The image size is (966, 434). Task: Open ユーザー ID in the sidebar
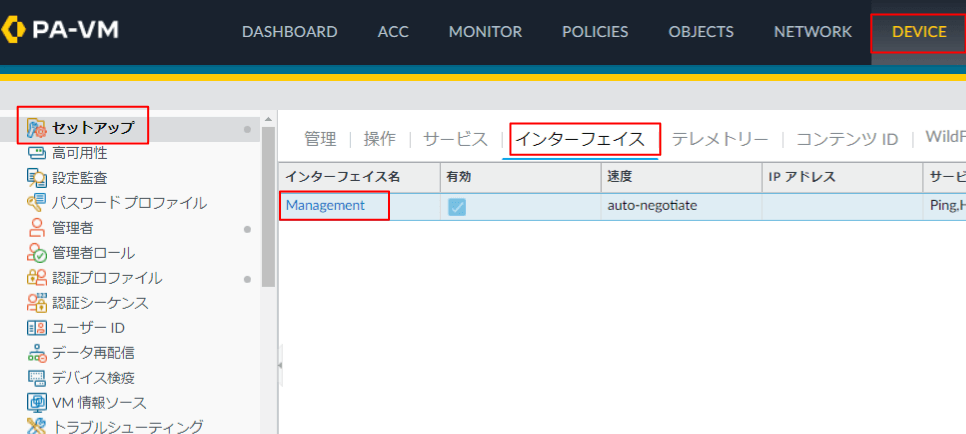pyautogui.click(x=89, y=328)
